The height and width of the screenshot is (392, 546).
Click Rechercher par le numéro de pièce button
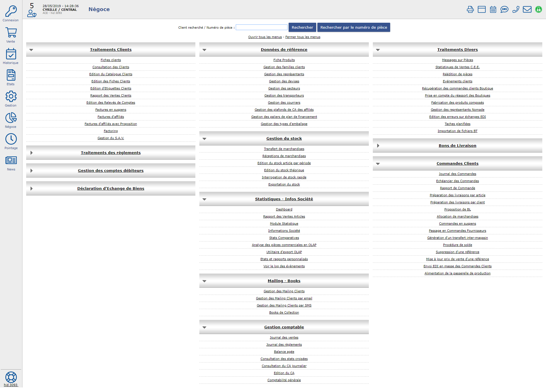pyautogui.click(x=353, y=27)
